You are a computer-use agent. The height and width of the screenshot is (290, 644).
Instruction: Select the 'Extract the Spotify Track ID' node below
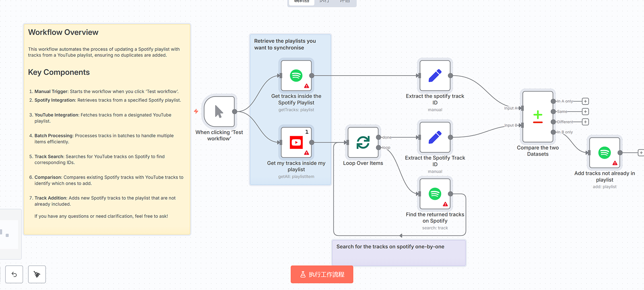point(435,137)
